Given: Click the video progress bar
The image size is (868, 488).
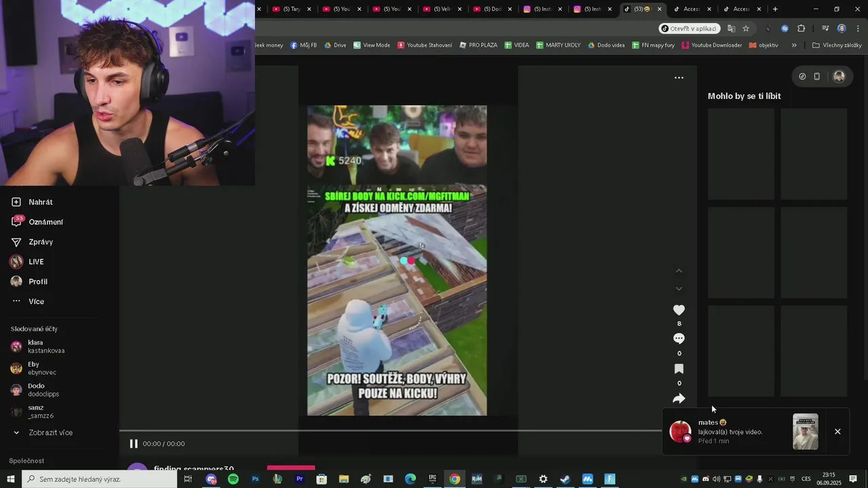Looking at the screenshot, I should coord(390,430).
